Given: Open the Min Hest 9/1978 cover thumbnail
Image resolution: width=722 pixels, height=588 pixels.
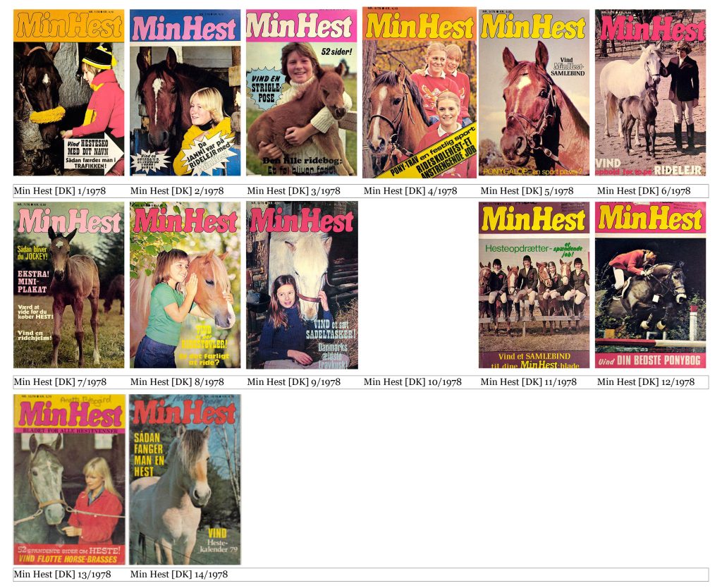Looking at the screenshot, I should (302, 285).
